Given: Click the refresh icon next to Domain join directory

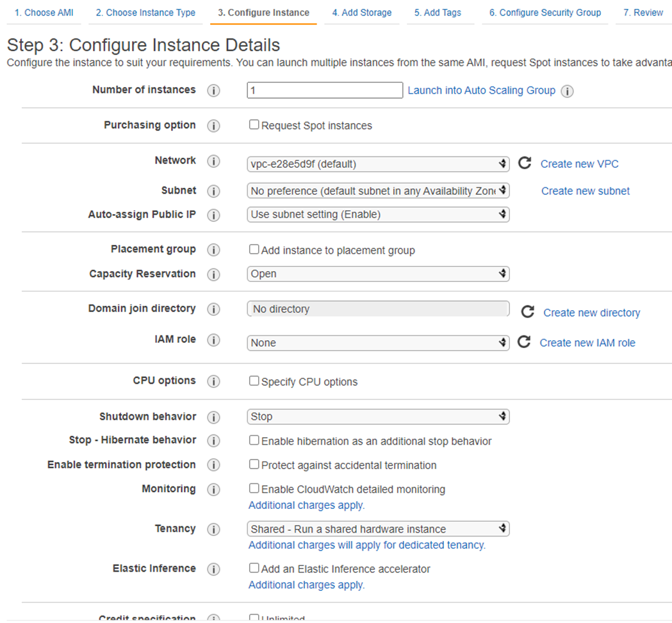Looking at the screenshot, I should tap(527, 312).
